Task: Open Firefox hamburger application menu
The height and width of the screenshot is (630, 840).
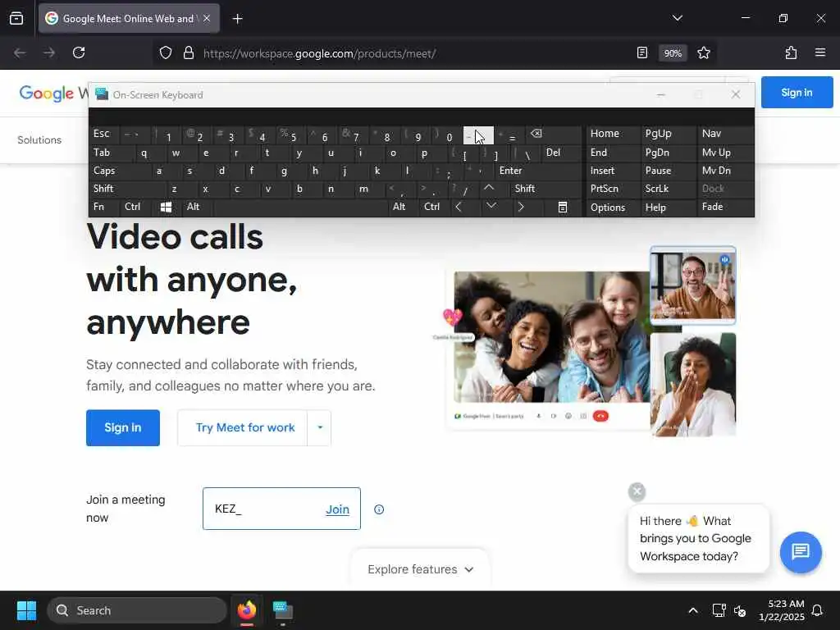Action: (x=819, y=52)
